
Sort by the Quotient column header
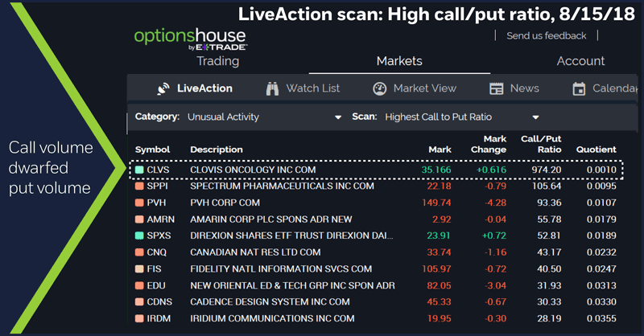pyautogui.click(x=596, y=150)
